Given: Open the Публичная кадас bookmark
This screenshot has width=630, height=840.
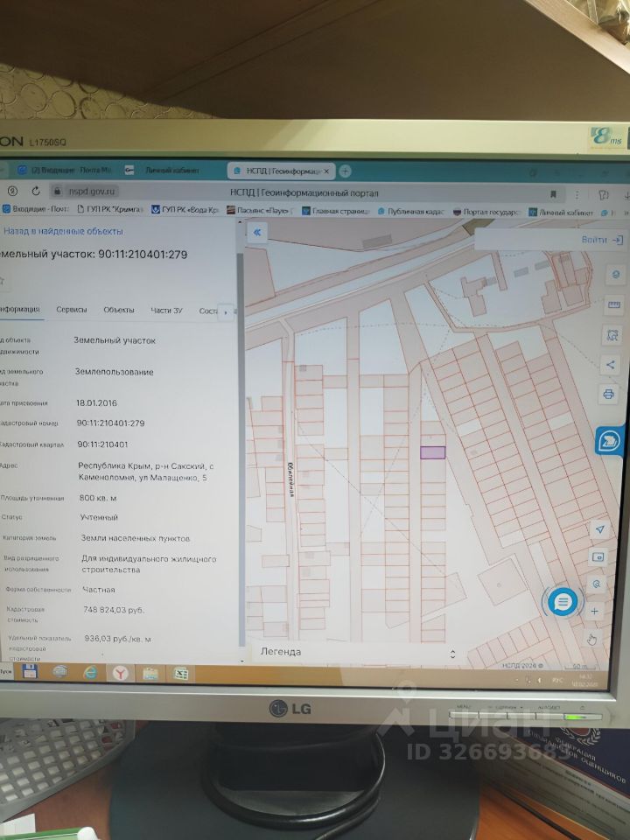Looking at the screenshot, I should 411,212.
